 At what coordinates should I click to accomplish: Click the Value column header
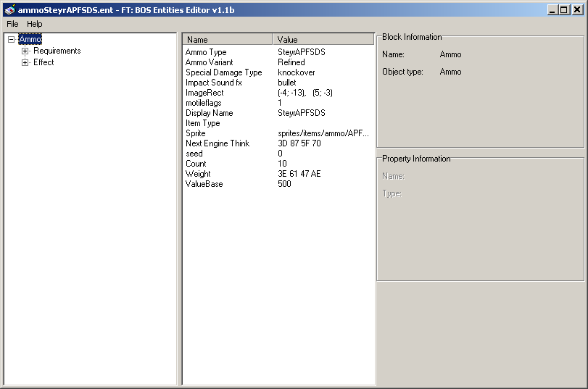323,39
